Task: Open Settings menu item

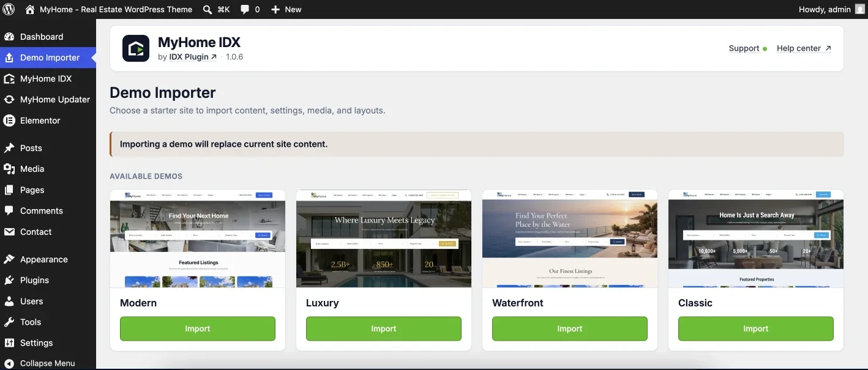Action: pos(37,342)
